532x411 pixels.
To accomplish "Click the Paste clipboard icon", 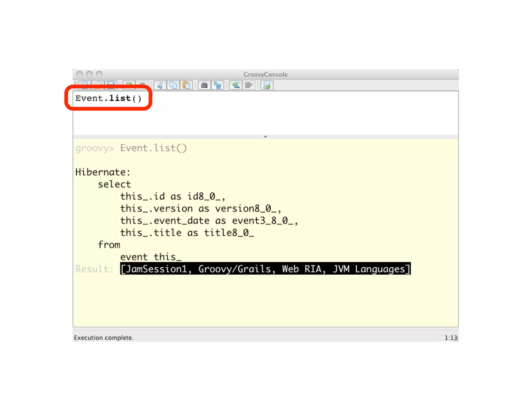I will tap(186, 85).
